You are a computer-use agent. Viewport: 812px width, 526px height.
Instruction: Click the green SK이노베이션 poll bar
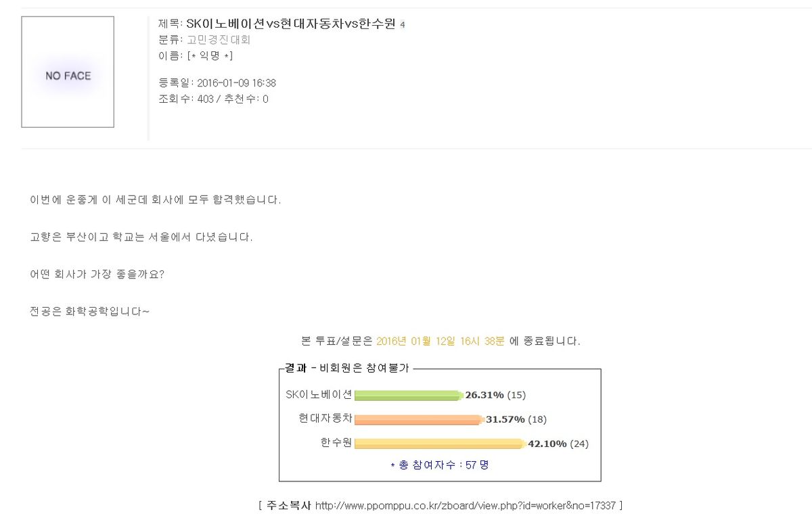point(407,396)
